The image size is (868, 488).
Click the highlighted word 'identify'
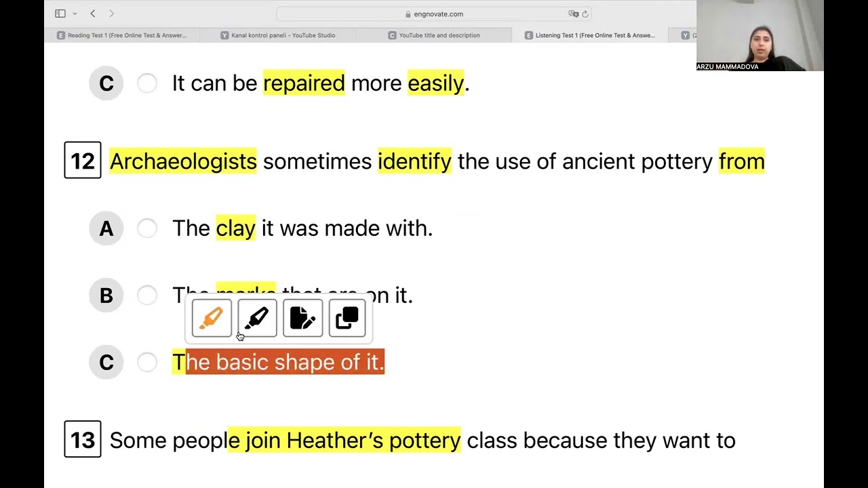[414, 161]
